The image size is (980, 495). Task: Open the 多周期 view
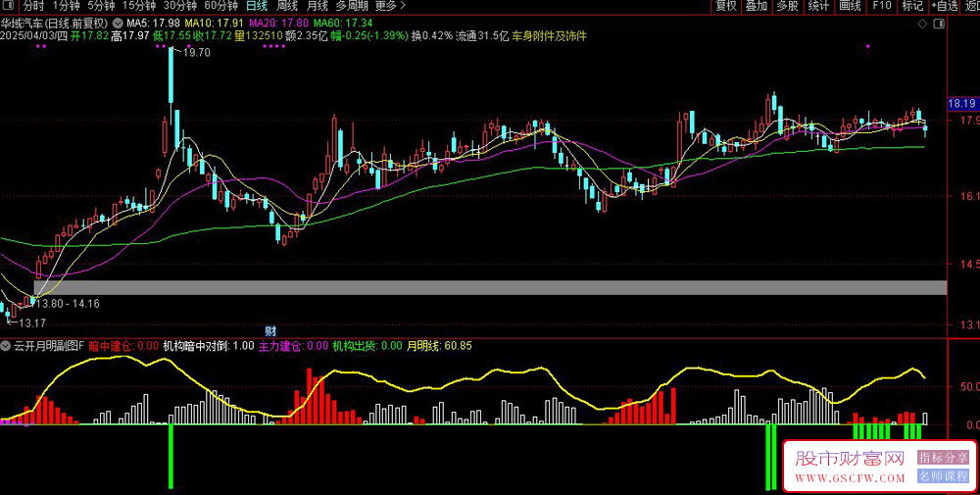[352, 6]
